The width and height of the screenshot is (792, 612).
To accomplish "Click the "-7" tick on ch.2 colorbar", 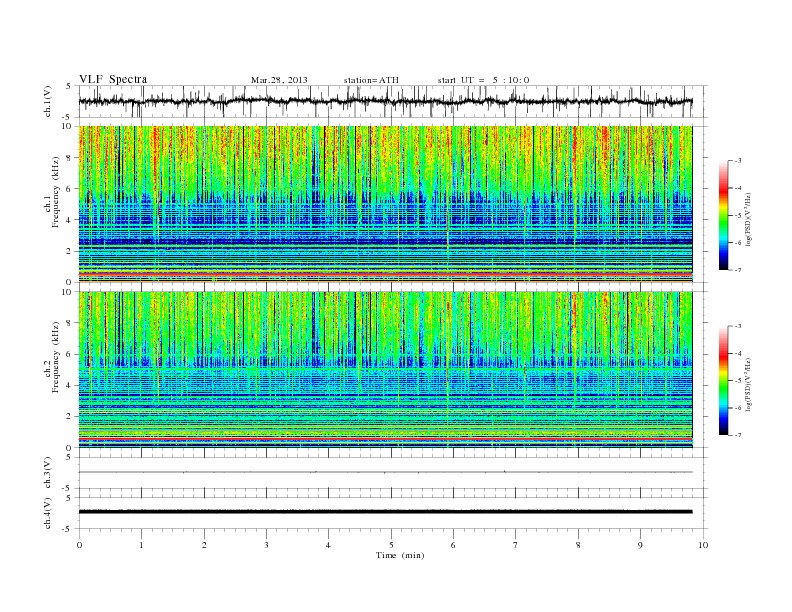I will (x=738, y=435).
